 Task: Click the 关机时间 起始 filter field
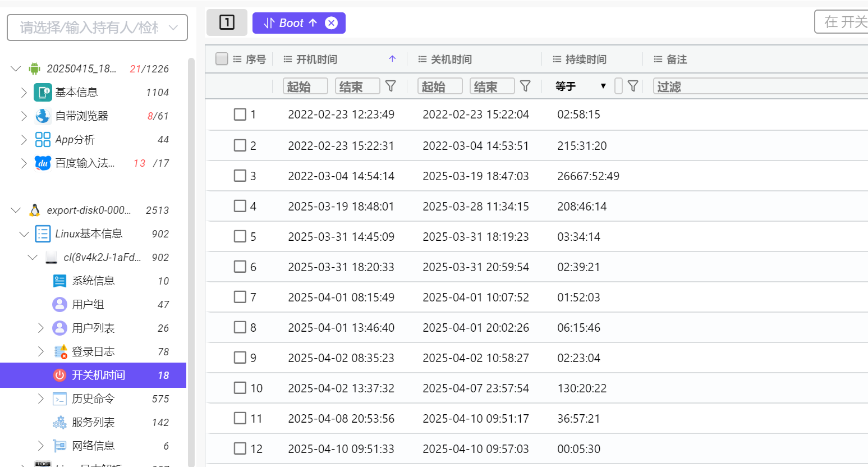[x=440, y=86]
